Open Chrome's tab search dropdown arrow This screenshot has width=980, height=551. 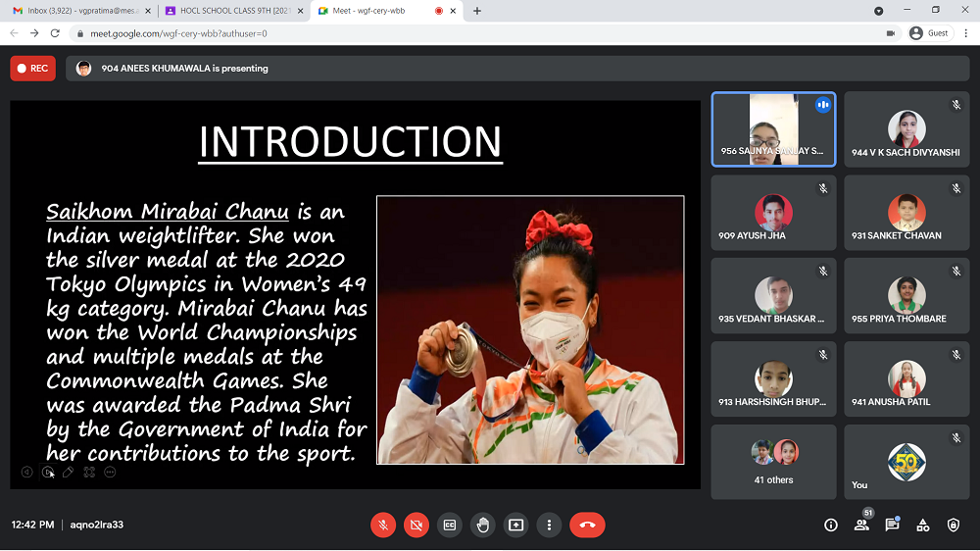(878, 11)
